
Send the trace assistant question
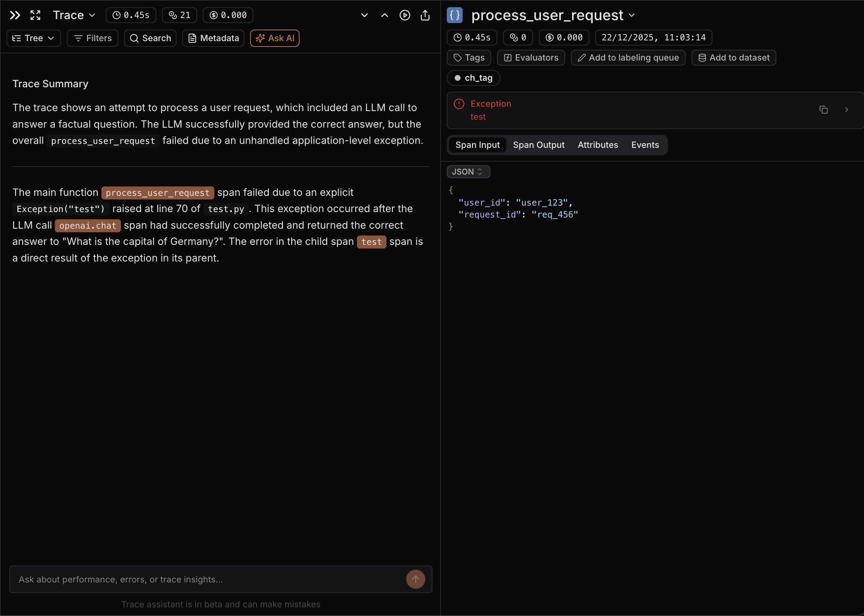click(415, 579)
